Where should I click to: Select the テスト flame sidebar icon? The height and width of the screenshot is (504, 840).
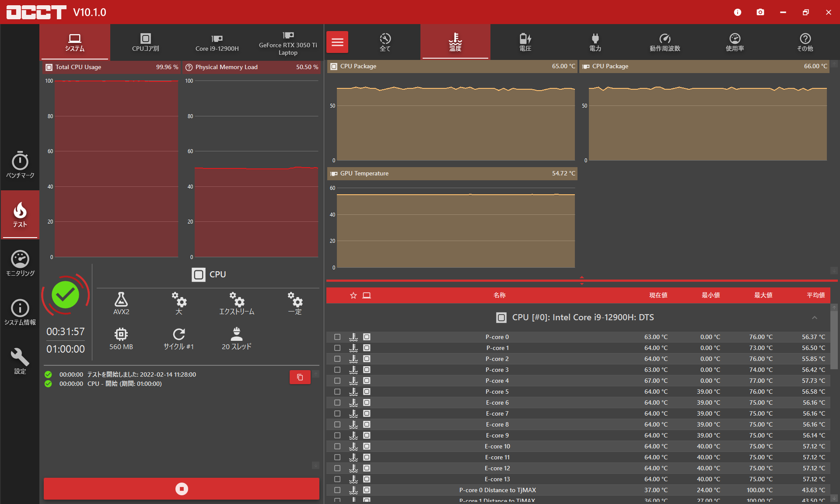(20, 214)
